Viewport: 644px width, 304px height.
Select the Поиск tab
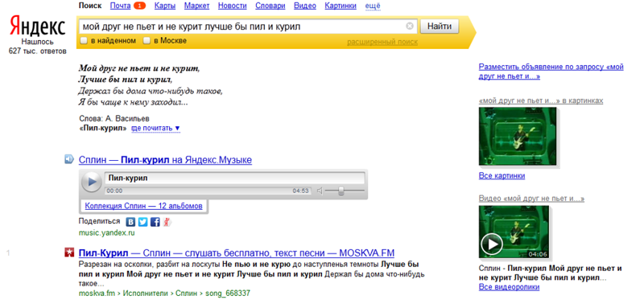tap(89, 6)
